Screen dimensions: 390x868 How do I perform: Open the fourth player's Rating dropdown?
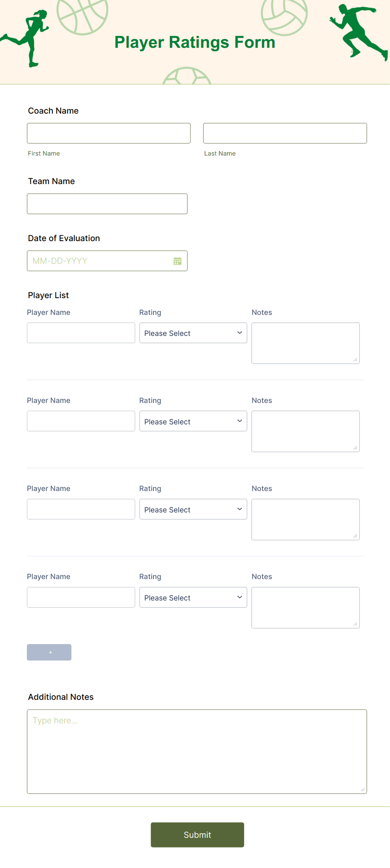pos(193,597)
